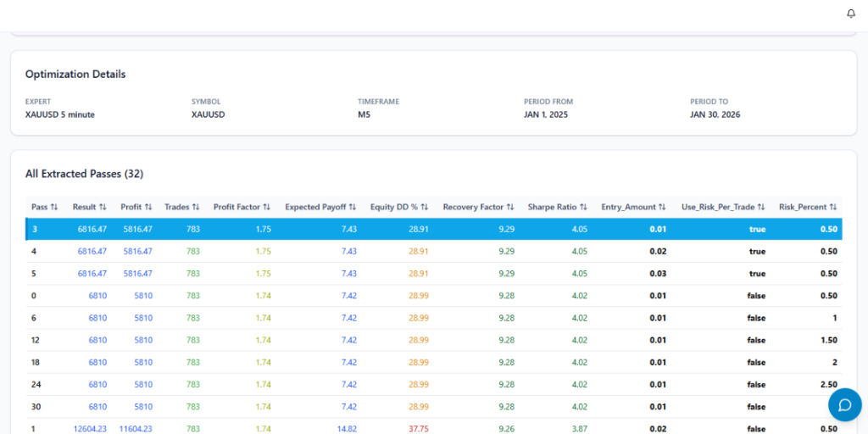
Task: Open the notifications bell
Action: 851,14
